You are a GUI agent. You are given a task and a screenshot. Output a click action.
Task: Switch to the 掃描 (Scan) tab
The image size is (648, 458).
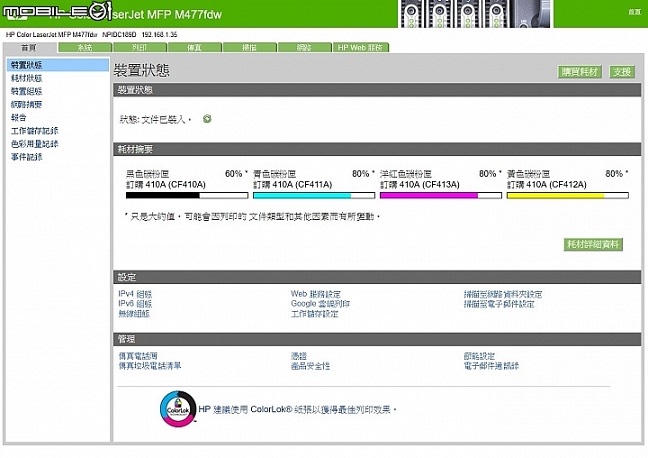[x=249, y=48]
